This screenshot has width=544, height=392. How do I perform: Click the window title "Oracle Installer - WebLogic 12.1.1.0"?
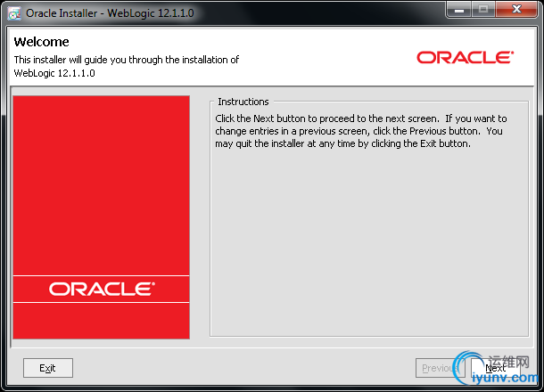110,13
